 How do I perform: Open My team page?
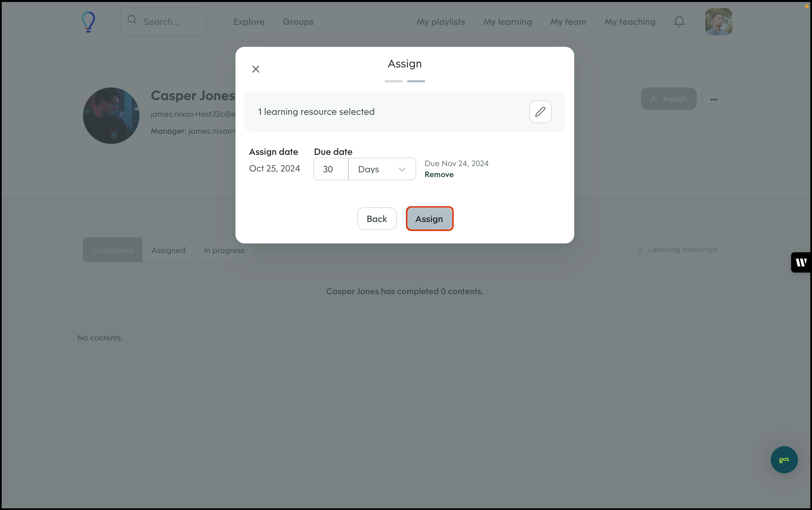click(x=568, y=21)
